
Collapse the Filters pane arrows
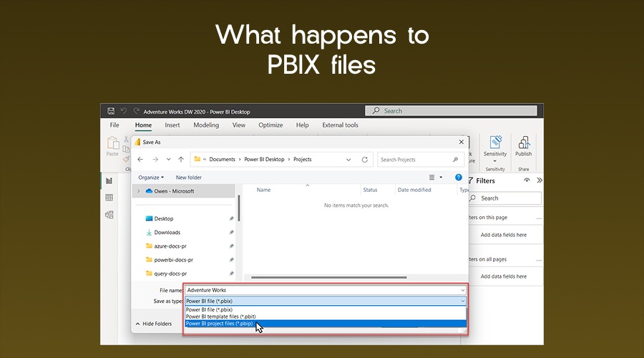click(x=540, y=180)
